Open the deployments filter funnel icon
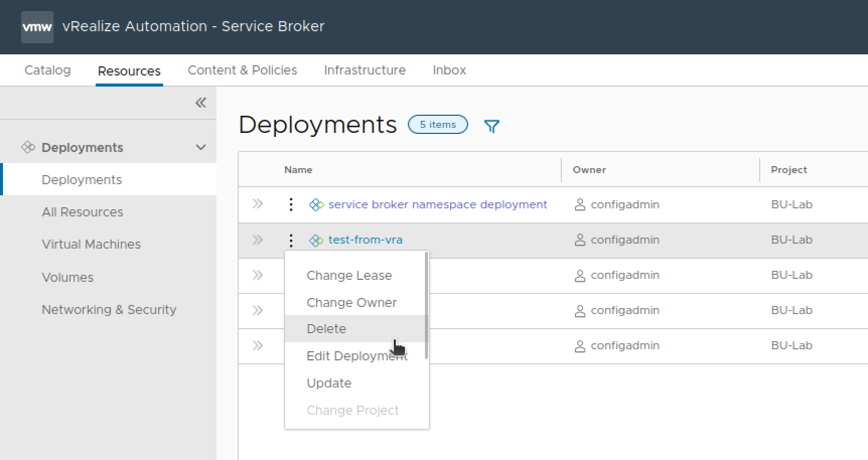 click(491, 126)
